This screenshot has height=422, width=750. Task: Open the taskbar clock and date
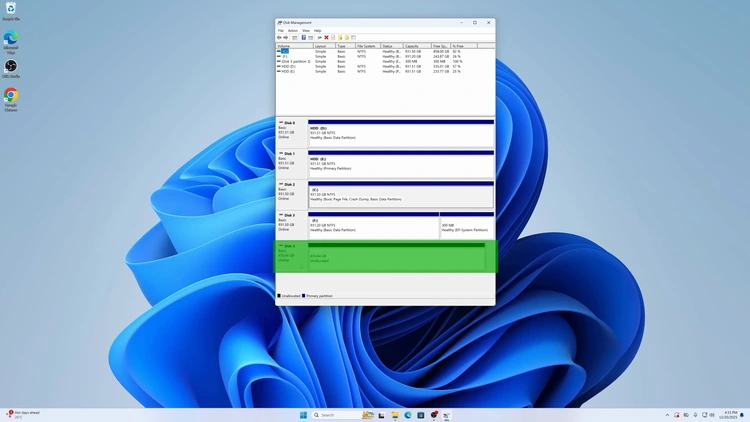[729, 415]
